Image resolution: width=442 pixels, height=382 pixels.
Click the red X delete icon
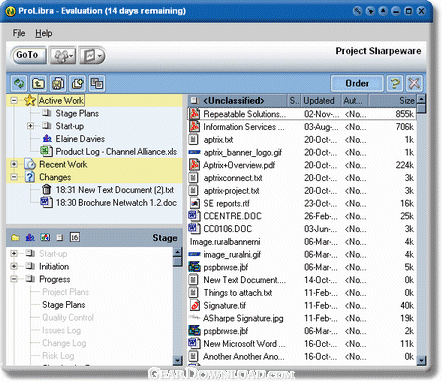(x=414, y=83)
